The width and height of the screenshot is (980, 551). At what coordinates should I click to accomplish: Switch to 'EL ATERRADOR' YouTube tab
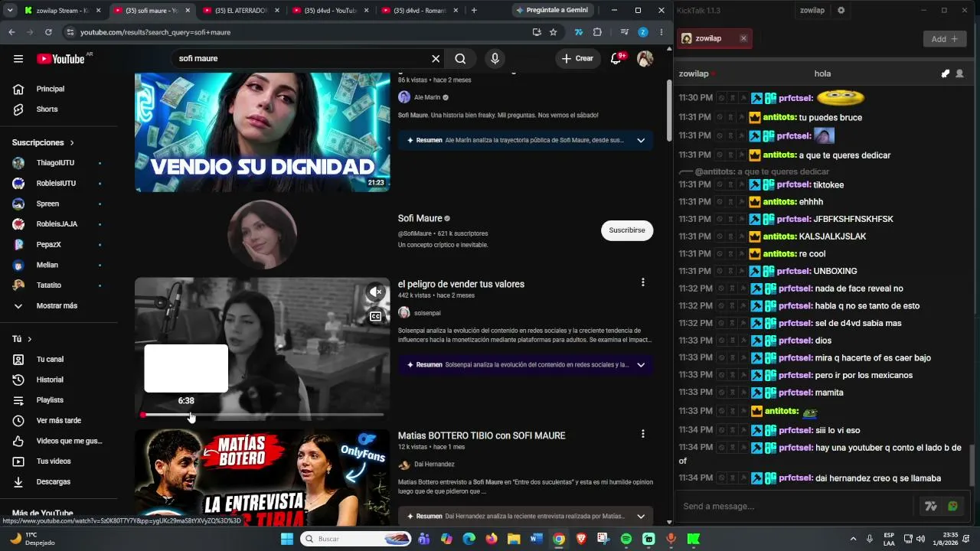(240, 10)
